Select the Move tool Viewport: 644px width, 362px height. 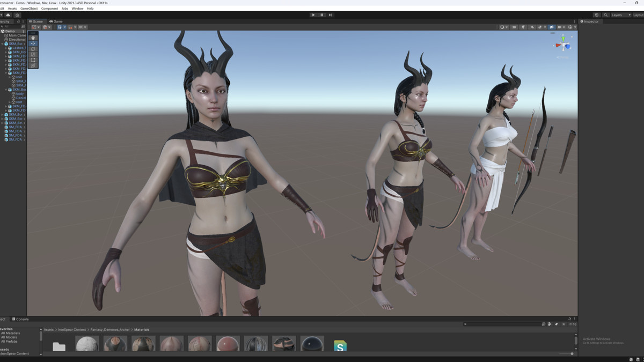[33, 43]
